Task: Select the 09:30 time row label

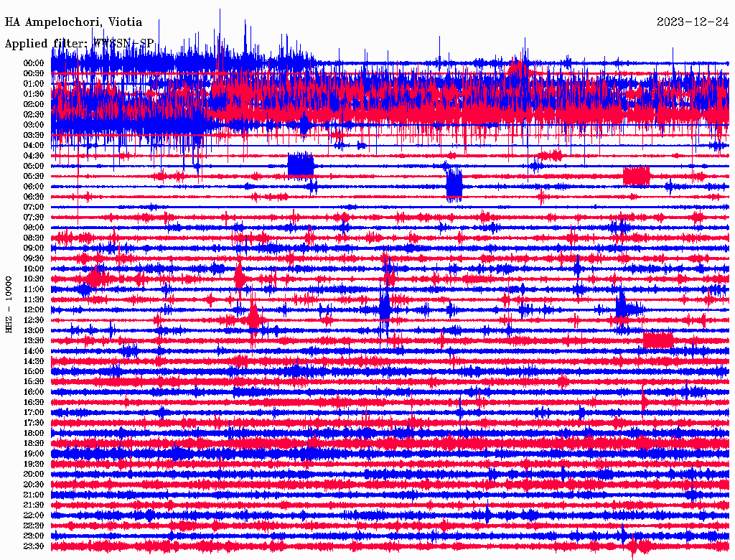Action: point(34,258)
